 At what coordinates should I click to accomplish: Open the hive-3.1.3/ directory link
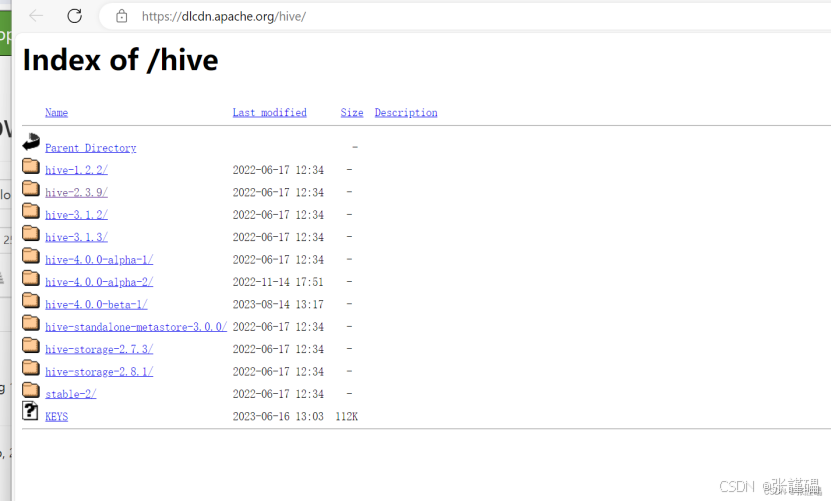coord(76,237)
